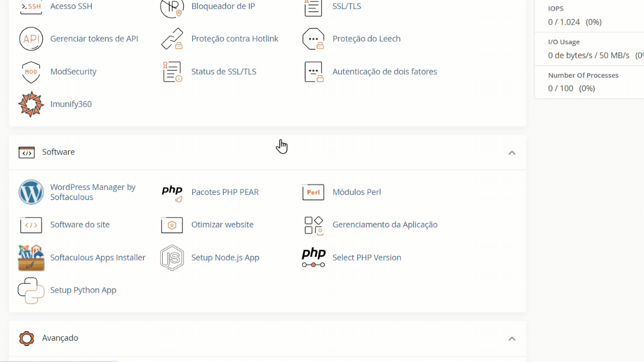Open the Select PHP Version icon
Viewport: 644px width, 362px height.
tap(314, 258)
